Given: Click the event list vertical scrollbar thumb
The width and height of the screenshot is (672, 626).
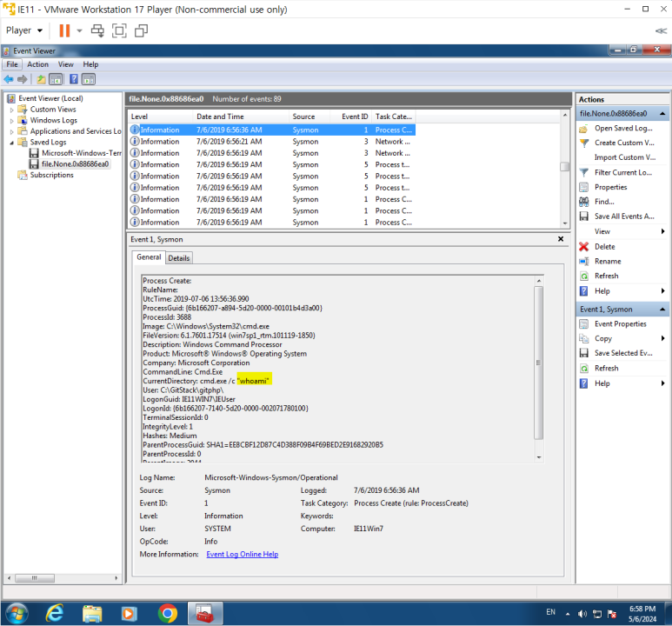Looking at the screenshot, I should point(565,166).
